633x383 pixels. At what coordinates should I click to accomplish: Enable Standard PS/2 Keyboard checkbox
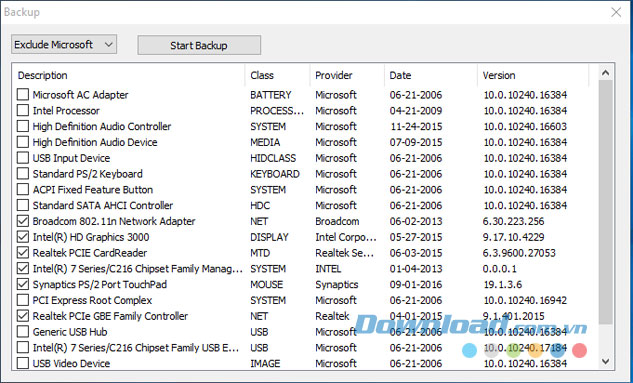tap(23, 174)
